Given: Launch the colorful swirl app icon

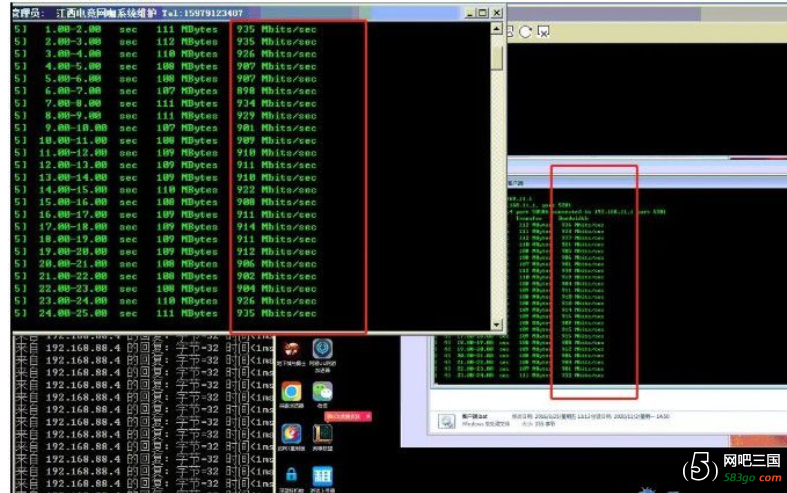Looking at the screenshot, I should click(x=292, y=434).
